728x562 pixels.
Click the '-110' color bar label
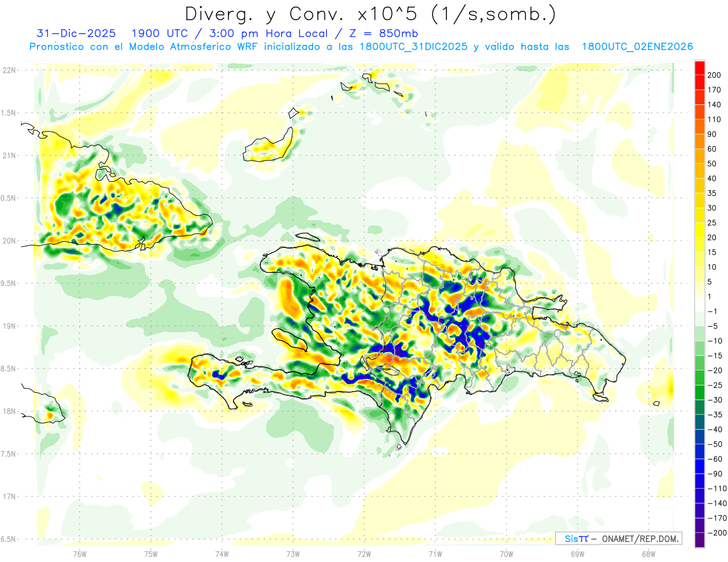pyautogui.click(x=719, y=488)
